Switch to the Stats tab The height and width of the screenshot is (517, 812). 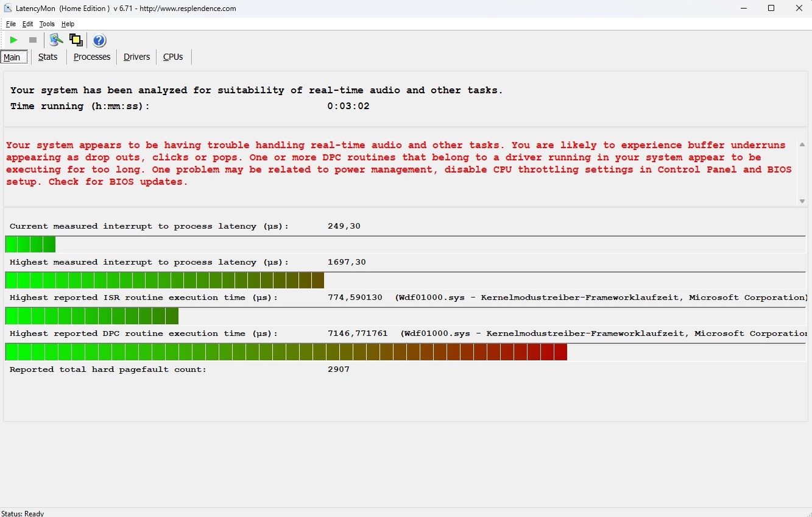point(48,57)
